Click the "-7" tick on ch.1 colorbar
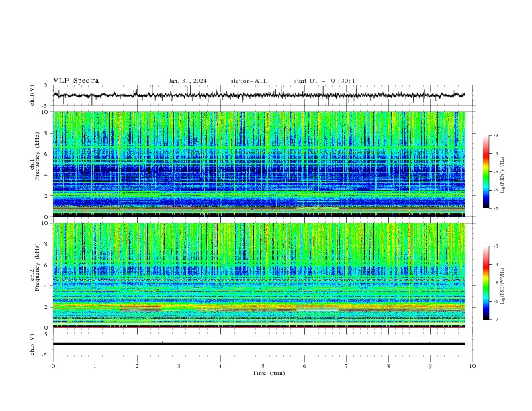532x411 pixels. 496,208
